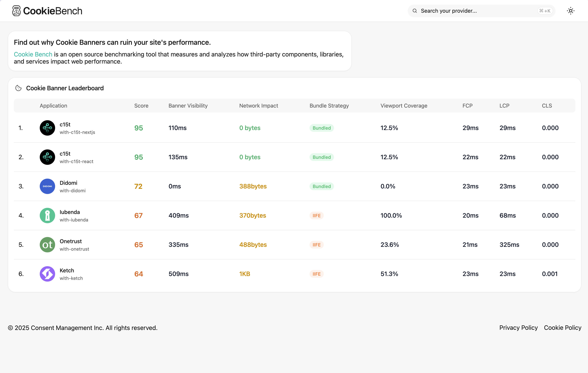Click score 72 in Didomi row
The width and height of the screenshot is (588, 373).
click(138, 186)
